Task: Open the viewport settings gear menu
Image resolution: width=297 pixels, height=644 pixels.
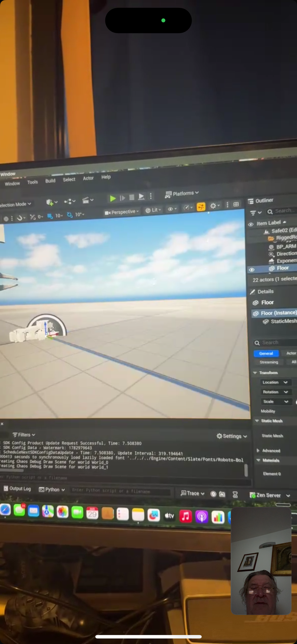Action: (214, 205)
